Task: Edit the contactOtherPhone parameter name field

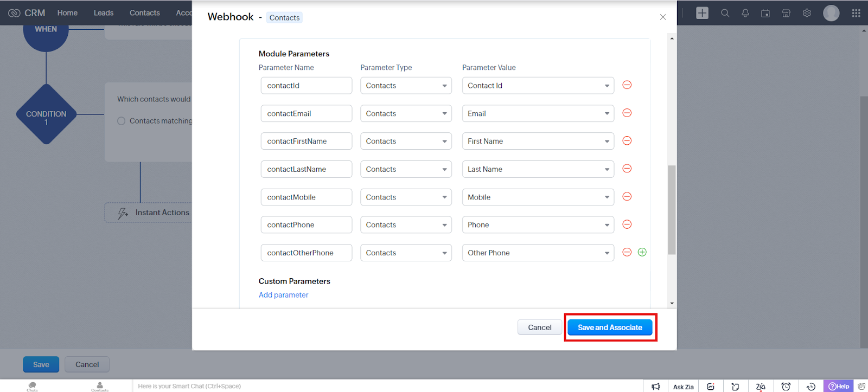Action: pos(307,253)
